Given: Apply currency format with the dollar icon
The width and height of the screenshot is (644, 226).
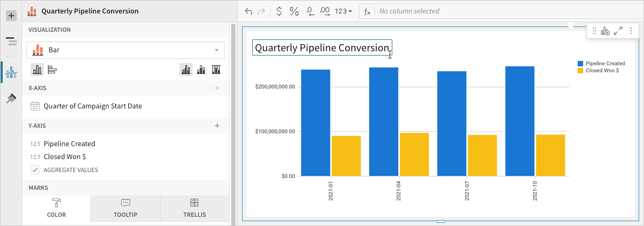Looking at the screenshot, I should [279, 11].
